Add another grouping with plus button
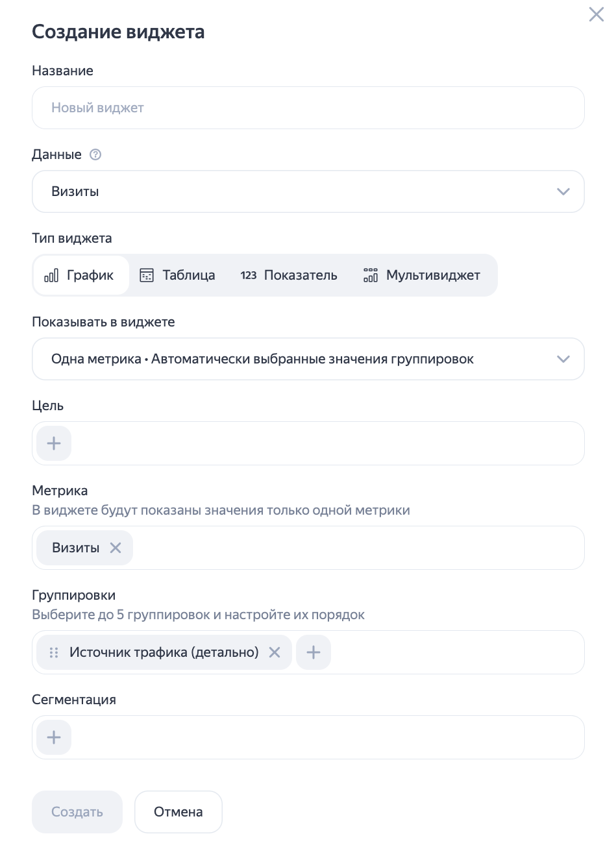Image resolution: width=616 pixels, height=847 pixels. pos(314,652)
